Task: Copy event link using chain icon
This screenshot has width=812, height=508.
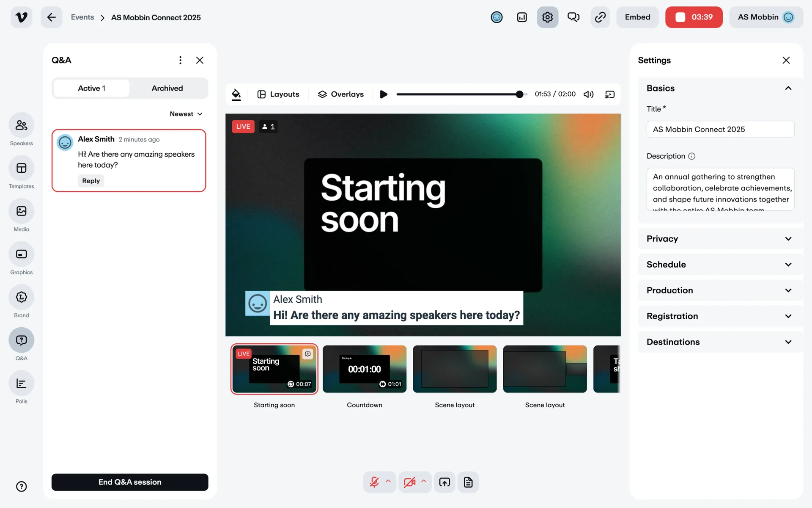Action: coord(600,17)
